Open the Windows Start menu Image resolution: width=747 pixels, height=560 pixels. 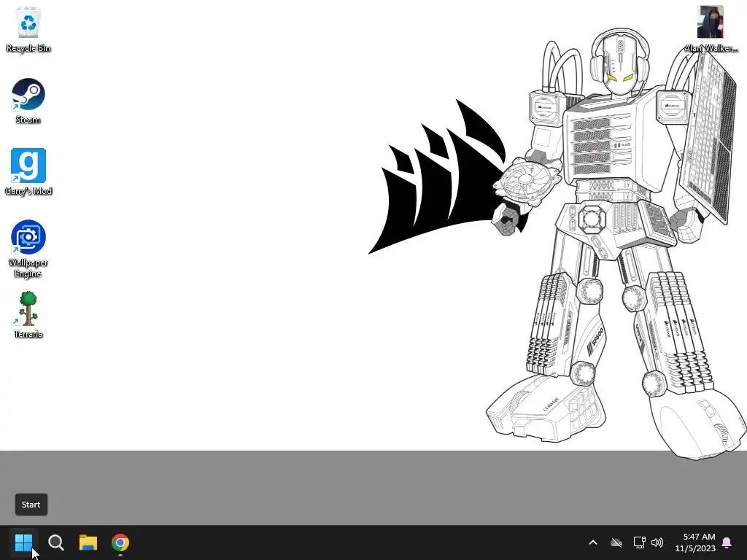pyautogui.click(x=23, y=542)
